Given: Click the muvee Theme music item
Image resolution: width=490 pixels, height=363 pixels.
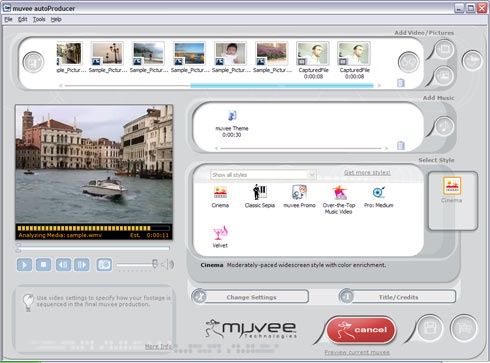Looking at the screenshot, I should point(232,124).
